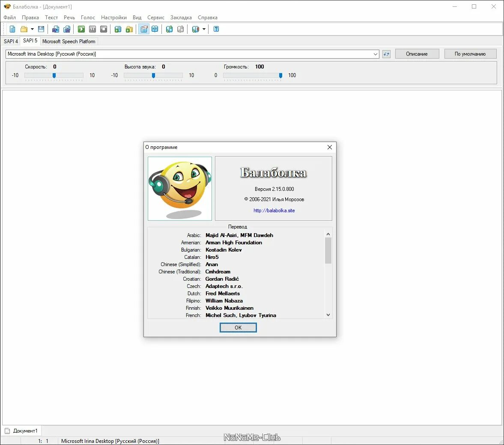The image size is (504, 445).
Task: Click translator name Gordan Radić
Action: tap(222, 279)
